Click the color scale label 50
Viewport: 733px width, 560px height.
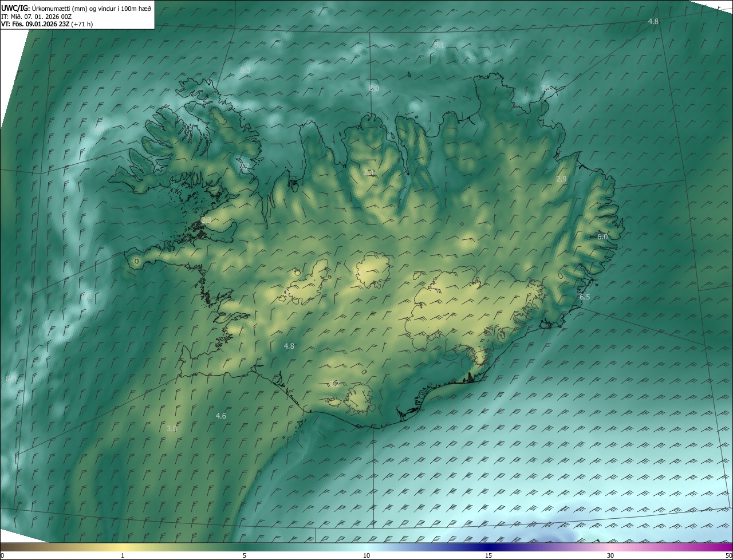[x=728, y=556]
